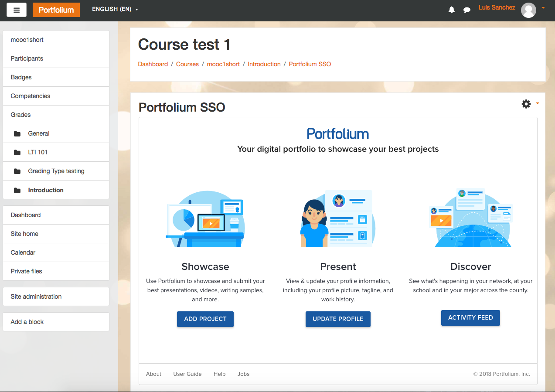Image resolution: width=555 pixels, height=392 pixels.
Task: Open Badges in the sidebar
Action: click(56, 77)
